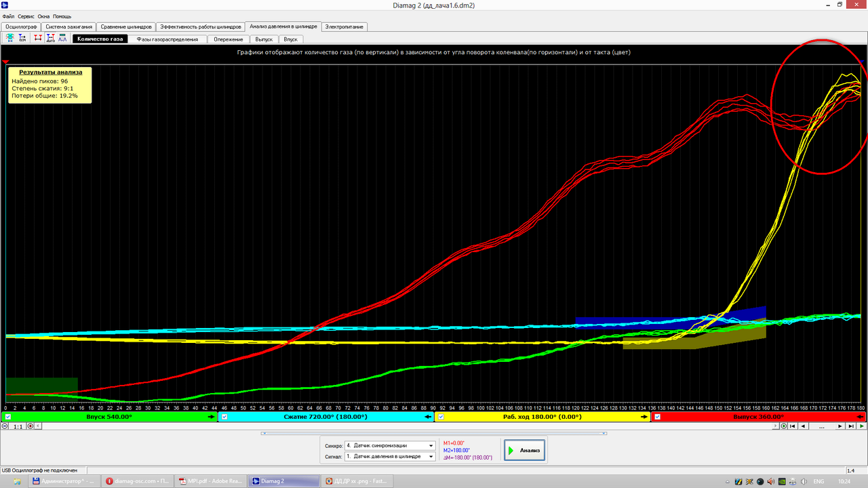The width and height of the screenshot is (868, 488).
Task: Click the red speaker tray icon
Action: (771, 481)
